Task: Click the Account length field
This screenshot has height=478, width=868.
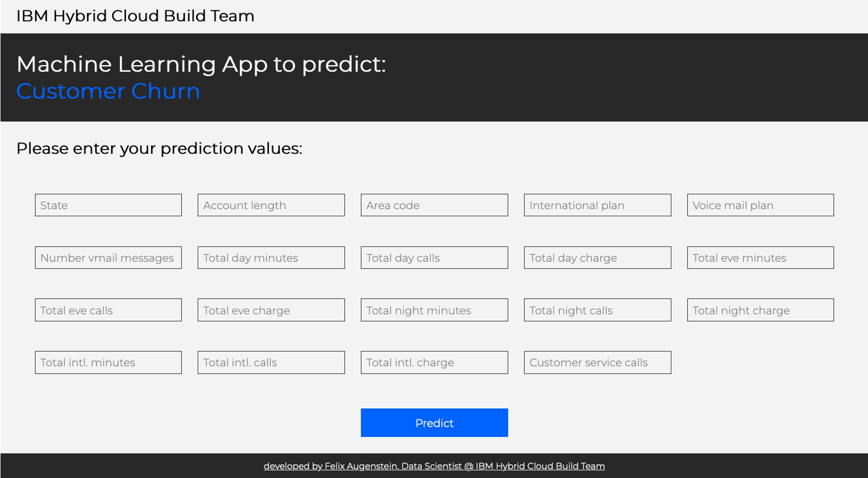Action: coord(271,205)
